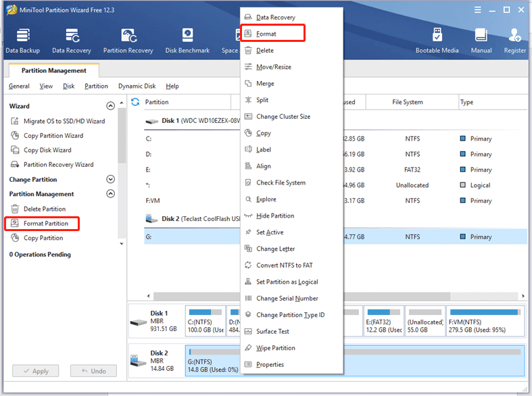Viewport: 532px width, 396px height.
Task: Choose Format in the context menu
Action: 266,34
